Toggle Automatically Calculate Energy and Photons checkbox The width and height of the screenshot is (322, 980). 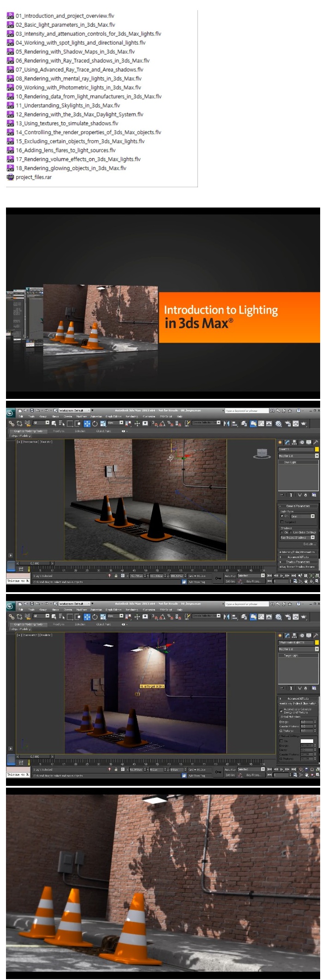281,711
